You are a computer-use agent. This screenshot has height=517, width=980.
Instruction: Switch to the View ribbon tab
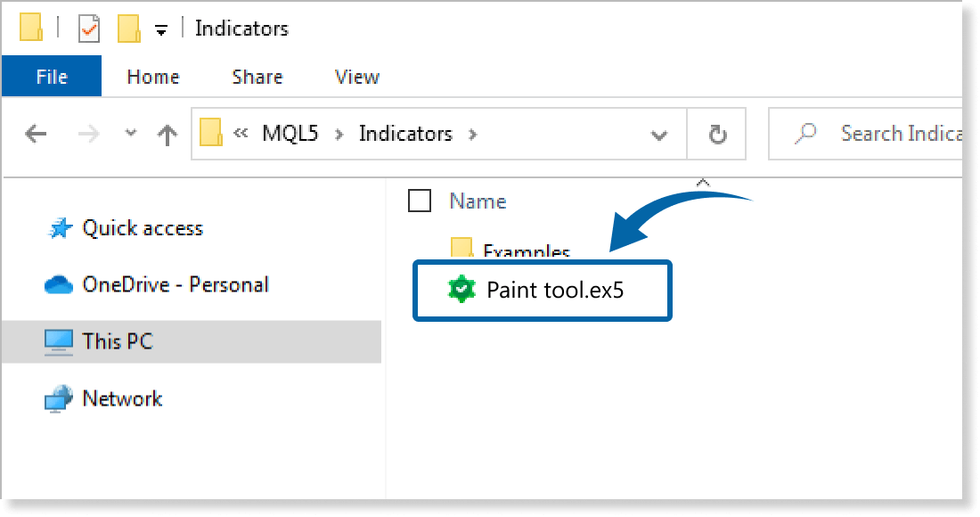[x=356, y=78]
